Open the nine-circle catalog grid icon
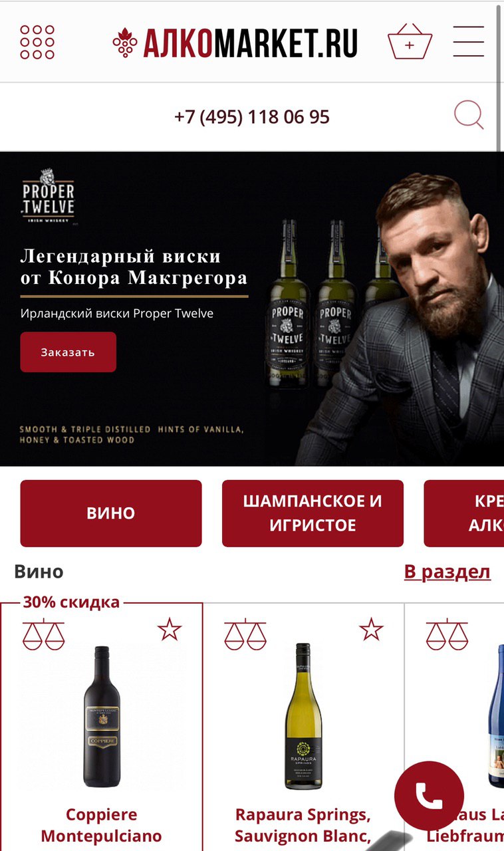 point(37,42)
